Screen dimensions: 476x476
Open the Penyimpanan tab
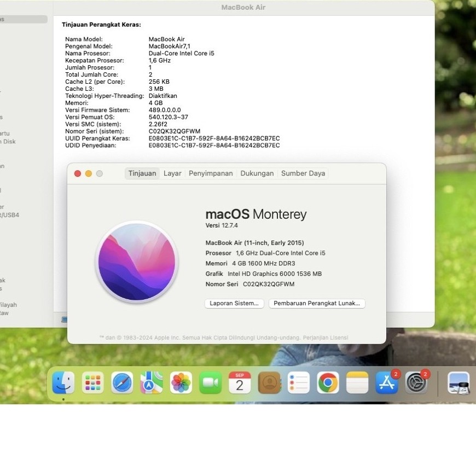tap(211, 173)
